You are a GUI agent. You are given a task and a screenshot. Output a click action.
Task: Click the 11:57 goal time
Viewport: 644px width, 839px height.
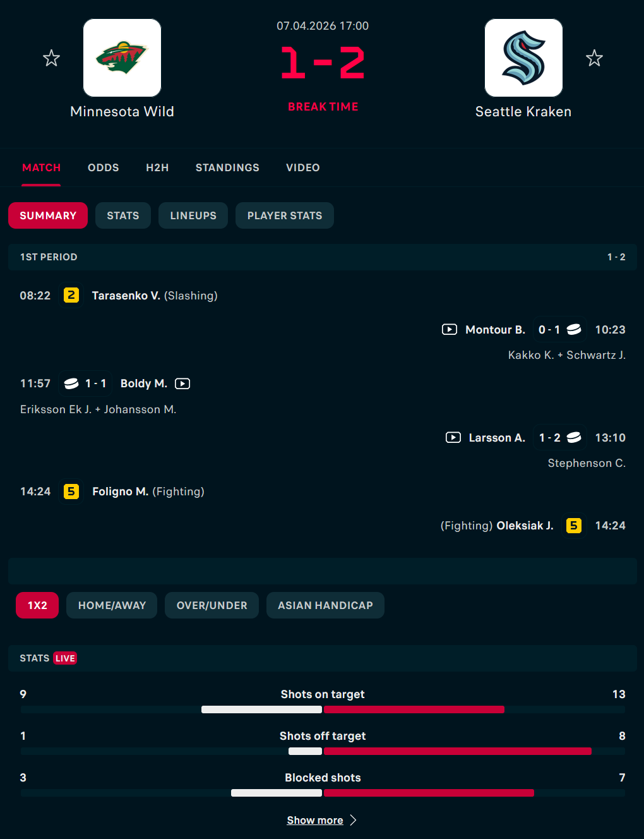click(x=35, y=383)
